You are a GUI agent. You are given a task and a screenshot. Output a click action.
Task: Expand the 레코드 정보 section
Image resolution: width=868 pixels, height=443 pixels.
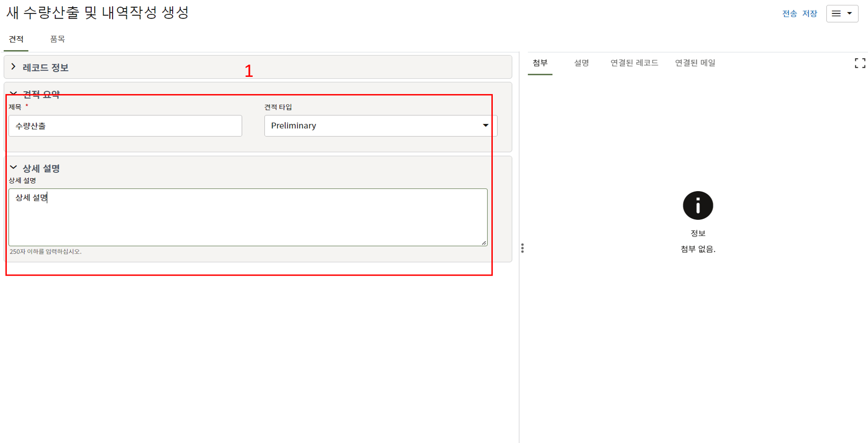click(14, 67)
